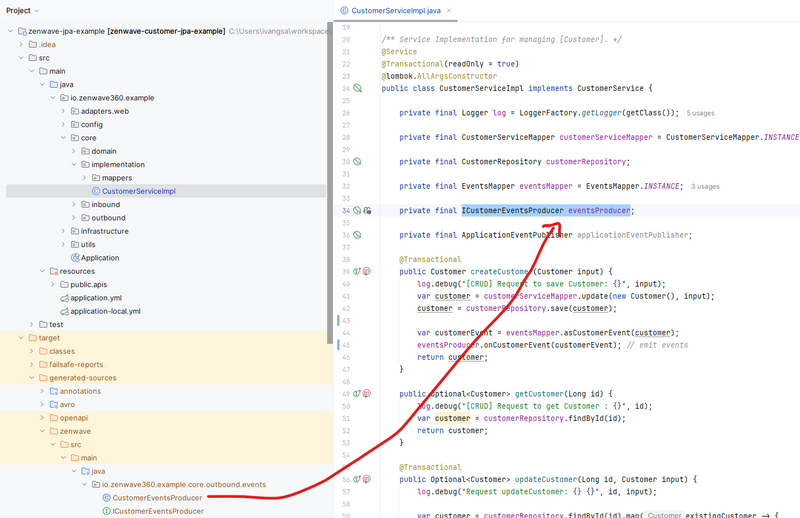The width and height of the screenshot is (800, 518).
Task: Open the Project view dropdown
Action: [37, 10]
